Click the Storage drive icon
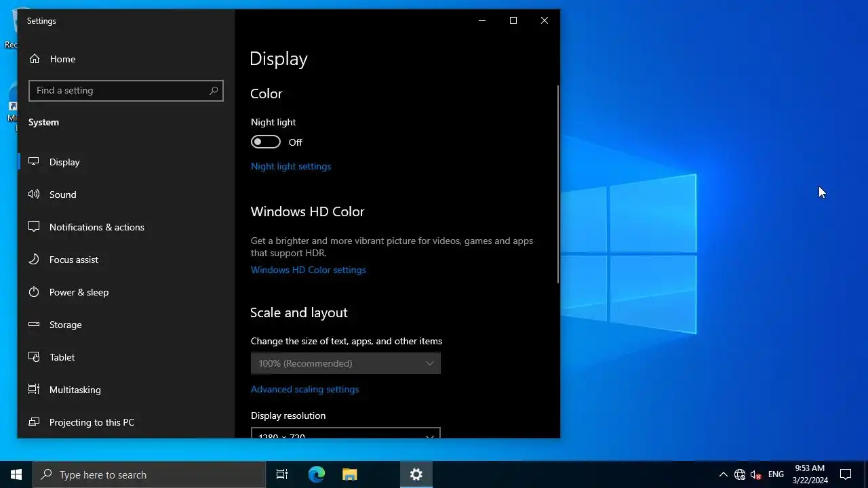The width and height of the screenshot is (868, 488). [x=34, y=325]
